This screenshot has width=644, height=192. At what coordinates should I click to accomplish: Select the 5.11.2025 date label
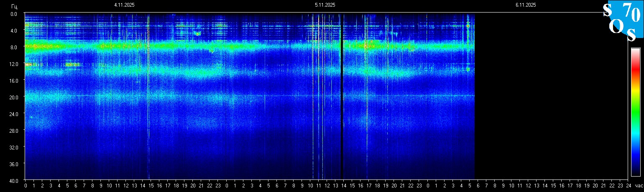[325, 5]
